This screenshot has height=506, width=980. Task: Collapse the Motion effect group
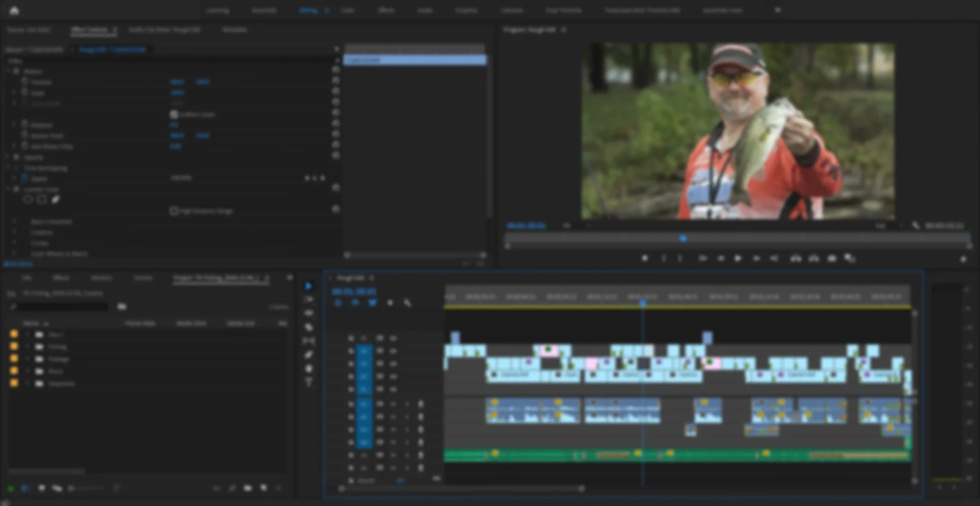(x=9, y=71)
